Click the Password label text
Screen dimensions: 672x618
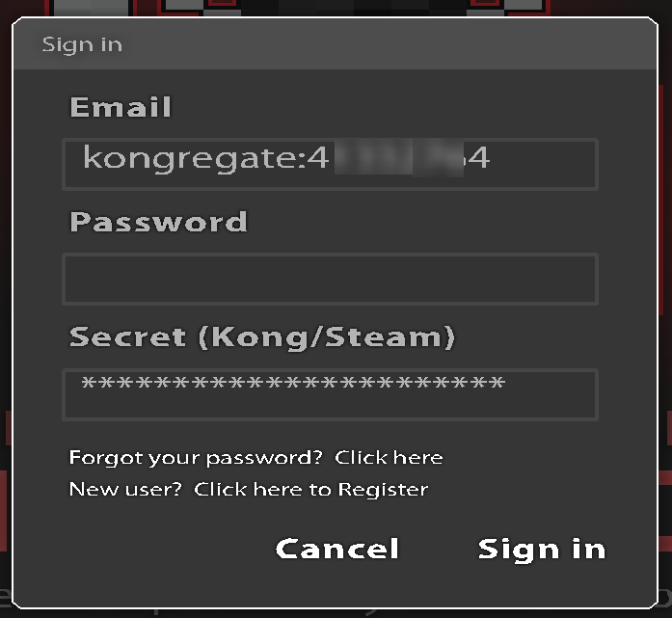(158, 222)
